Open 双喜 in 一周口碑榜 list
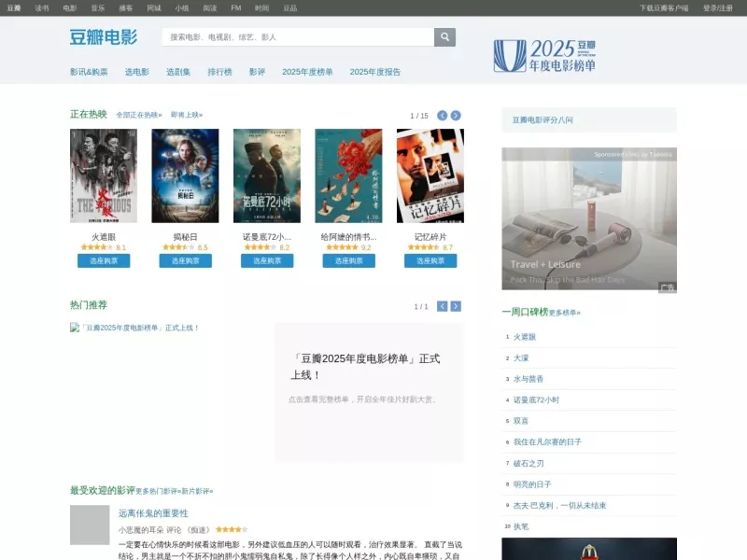 pos(521,421)
